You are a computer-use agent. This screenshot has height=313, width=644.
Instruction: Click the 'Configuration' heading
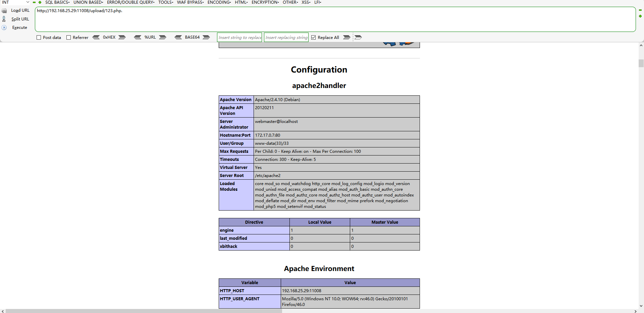tap(319, 70)
